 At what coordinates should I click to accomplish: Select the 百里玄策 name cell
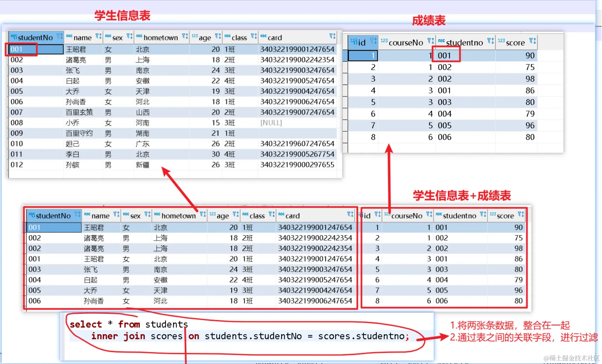tap(79, 112)
